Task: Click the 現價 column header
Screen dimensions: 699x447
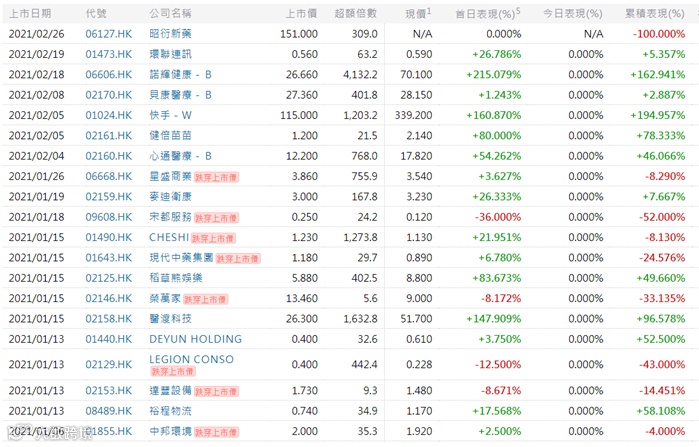Action: click(x=418, y=14)
